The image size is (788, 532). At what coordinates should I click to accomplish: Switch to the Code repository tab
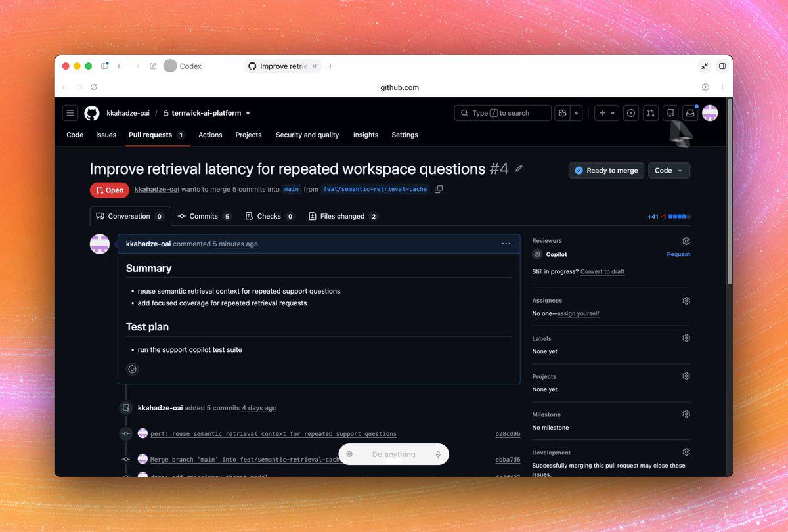point(75,135)
